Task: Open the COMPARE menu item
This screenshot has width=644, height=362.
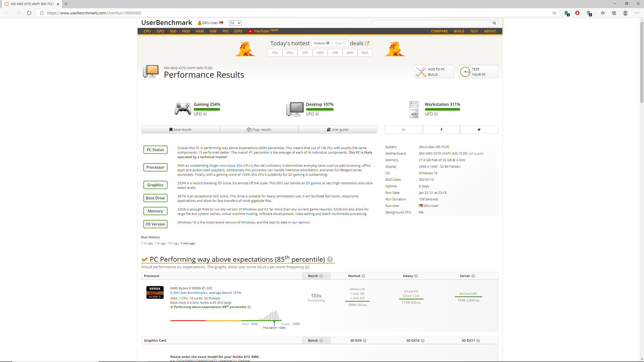Action: [x=439, y=31]
